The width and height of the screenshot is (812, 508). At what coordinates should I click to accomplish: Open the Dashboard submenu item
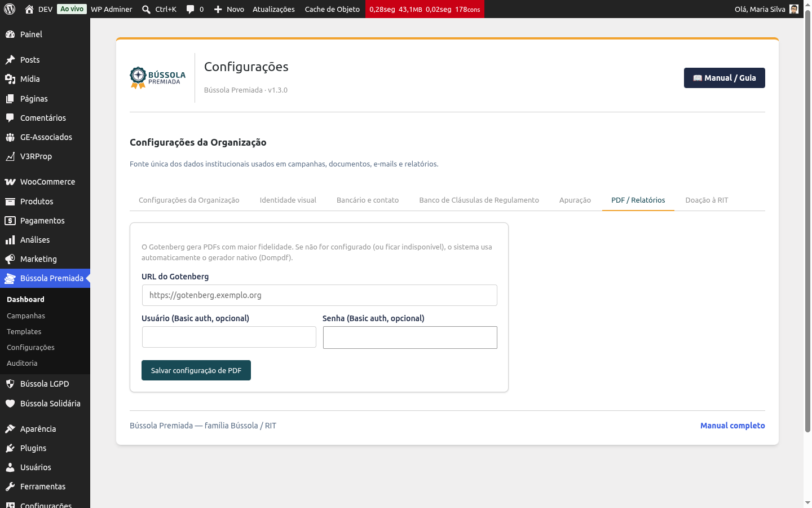pos(25,300)
